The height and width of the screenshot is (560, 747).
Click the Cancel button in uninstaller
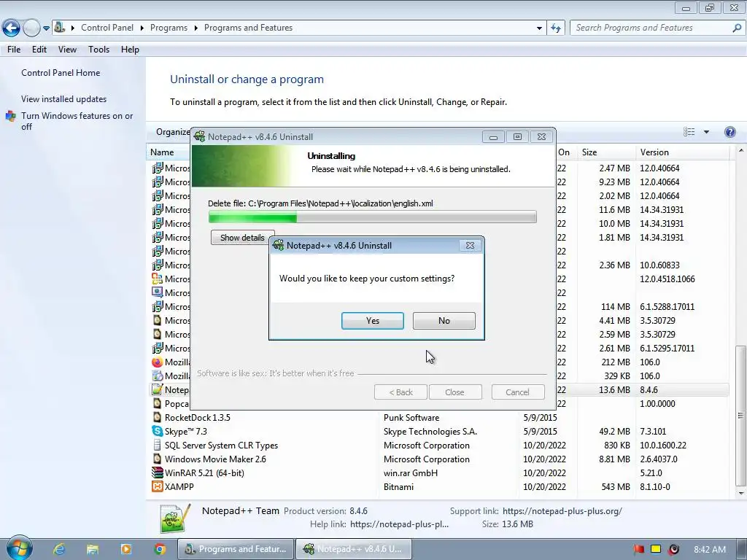pos(518,392)
